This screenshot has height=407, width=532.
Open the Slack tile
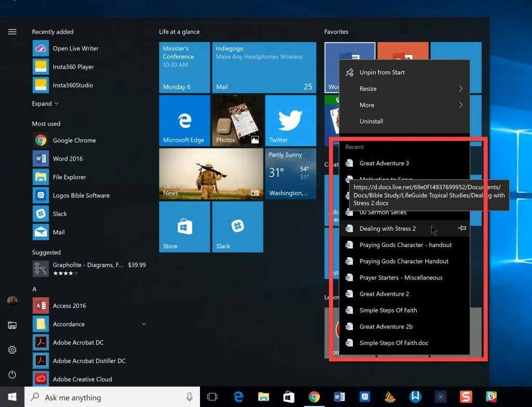[x=237, y=227]
